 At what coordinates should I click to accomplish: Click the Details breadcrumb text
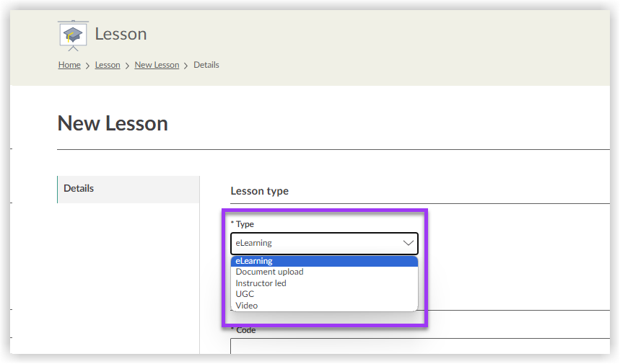(x=206, y=65)
